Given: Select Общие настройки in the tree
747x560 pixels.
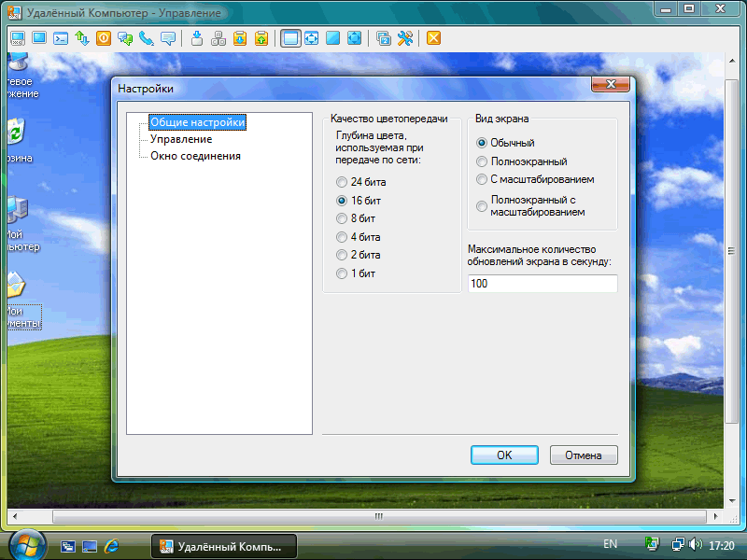Looking at the screenshot, I should click(x=197, y=122).
